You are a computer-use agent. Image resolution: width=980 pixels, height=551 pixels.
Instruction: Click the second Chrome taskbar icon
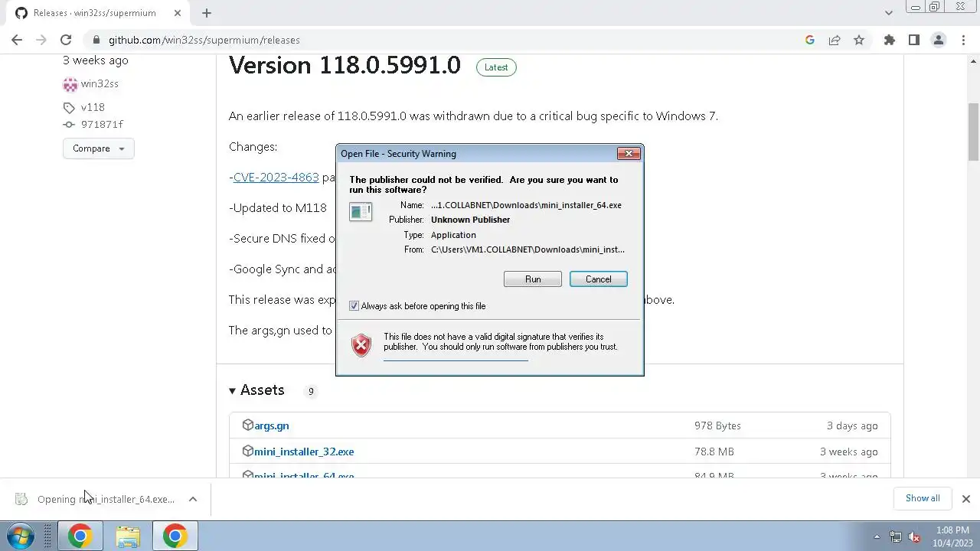pos(175,536)
